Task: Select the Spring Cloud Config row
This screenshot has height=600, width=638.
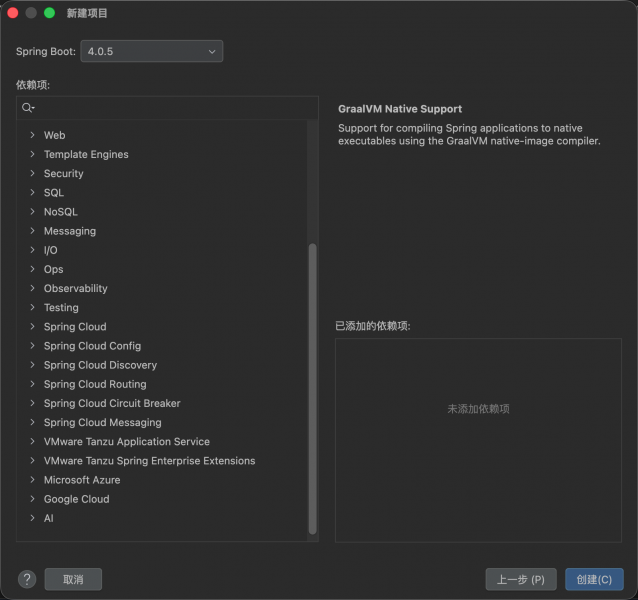Action: pos(162,346)
